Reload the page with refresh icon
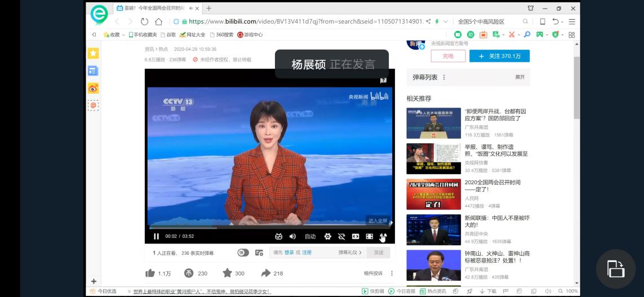This screenshot has width=644, height=297. tap(144, 21)
